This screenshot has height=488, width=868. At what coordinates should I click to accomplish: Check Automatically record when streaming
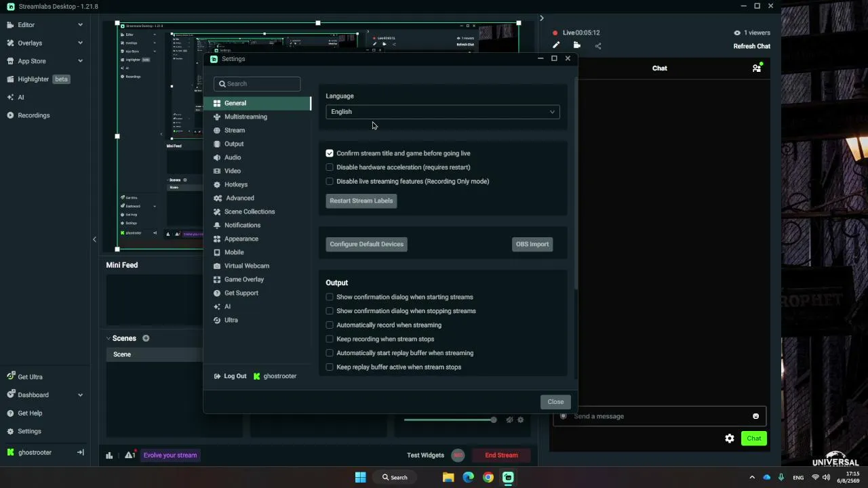click(330, 325)
